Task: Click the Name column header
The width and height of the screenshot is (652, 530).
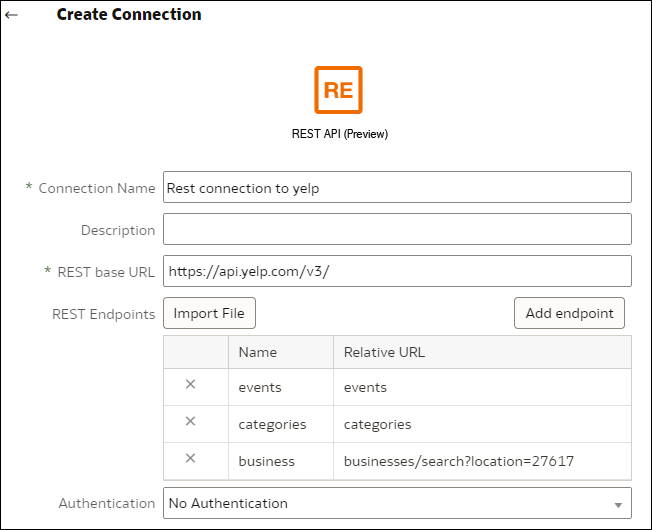Action: point(258,352)
